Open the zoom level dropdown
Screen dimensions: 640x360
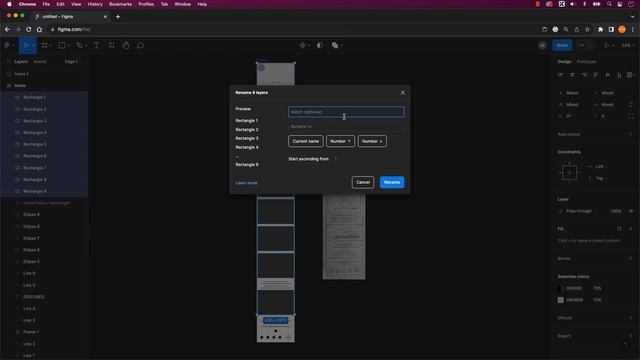(x=627, y=45)
